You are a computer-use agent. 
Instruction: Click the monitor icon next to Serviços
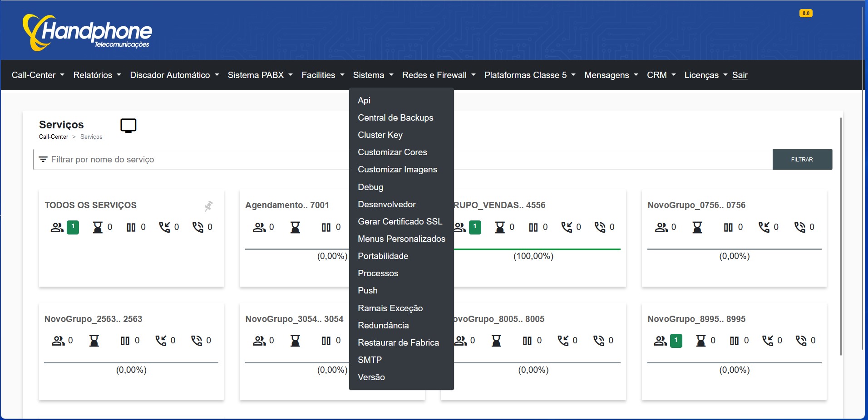128,126
